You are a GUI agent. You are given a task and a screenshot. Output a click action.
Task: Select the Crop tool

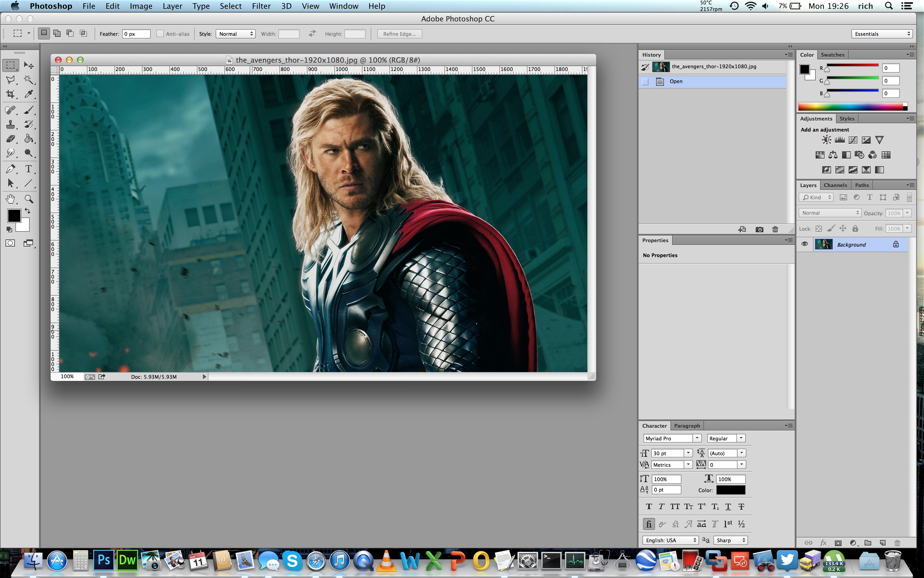point(10,94)
